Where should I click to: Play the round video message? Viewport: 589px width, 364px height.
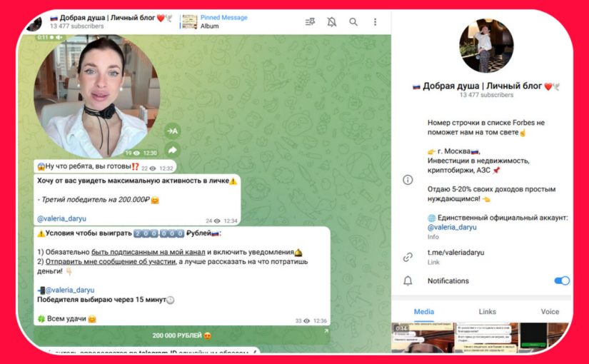pos(97,95)
